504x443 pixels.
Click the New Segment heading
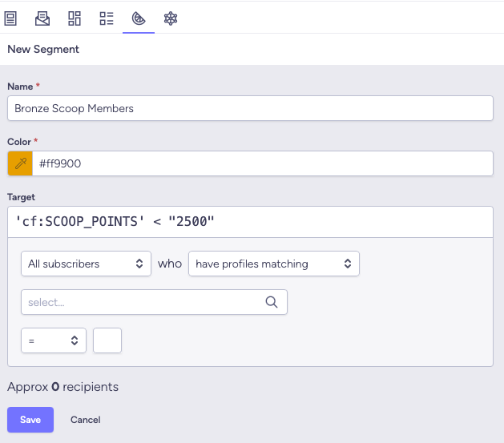[43, 49]
